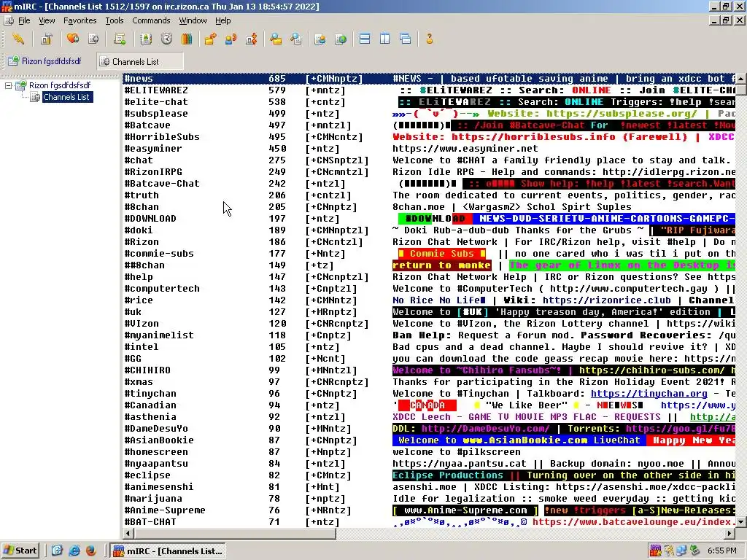Click the horizontal scrollbar thumb
The width and height of the screenshot is (747, 560).
pos(234,533)
